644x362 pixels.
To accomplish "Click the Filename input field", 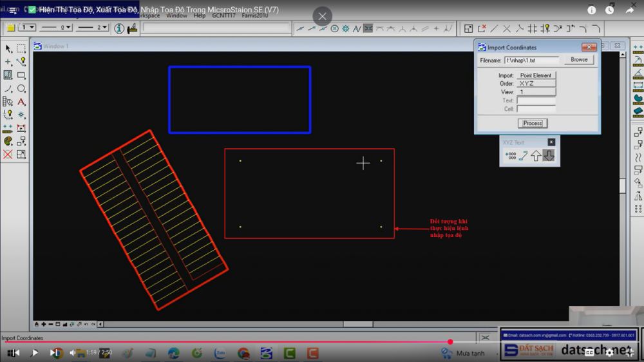I will [x=531, y=60].
